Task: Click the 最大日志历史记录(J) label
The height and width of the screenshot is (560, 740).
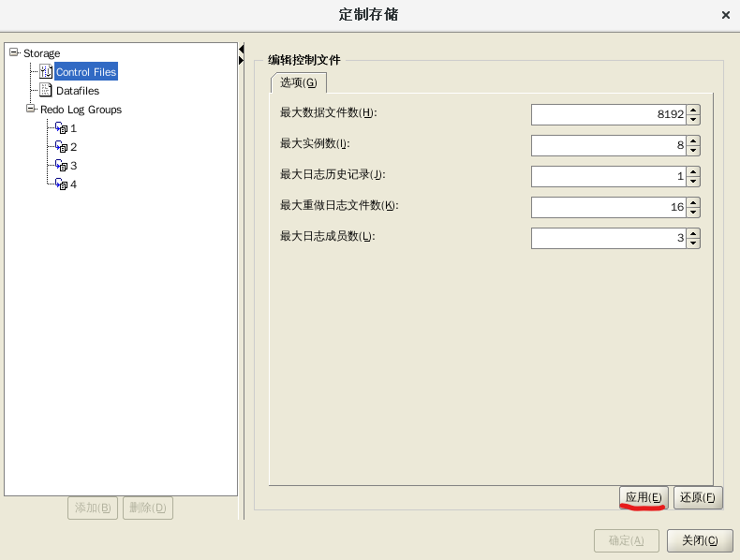Action: [333, 174]
